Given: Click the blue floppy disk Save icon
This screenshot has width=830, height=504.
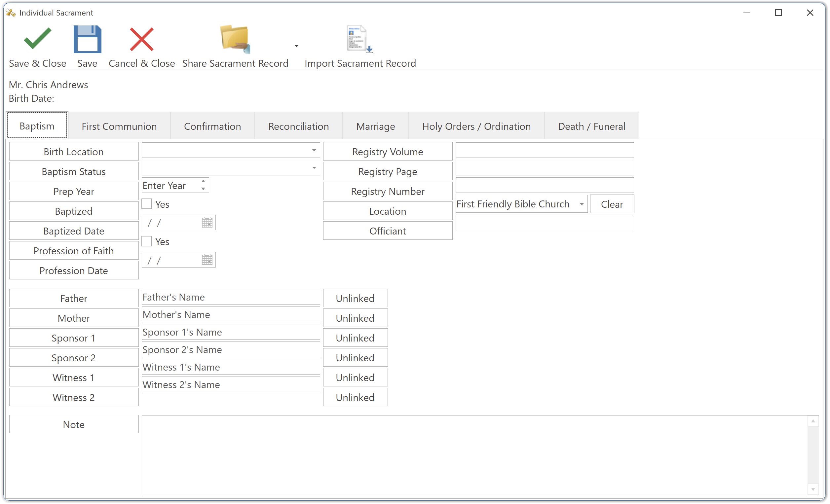Looking at the screenshot, I should (87, 39).
